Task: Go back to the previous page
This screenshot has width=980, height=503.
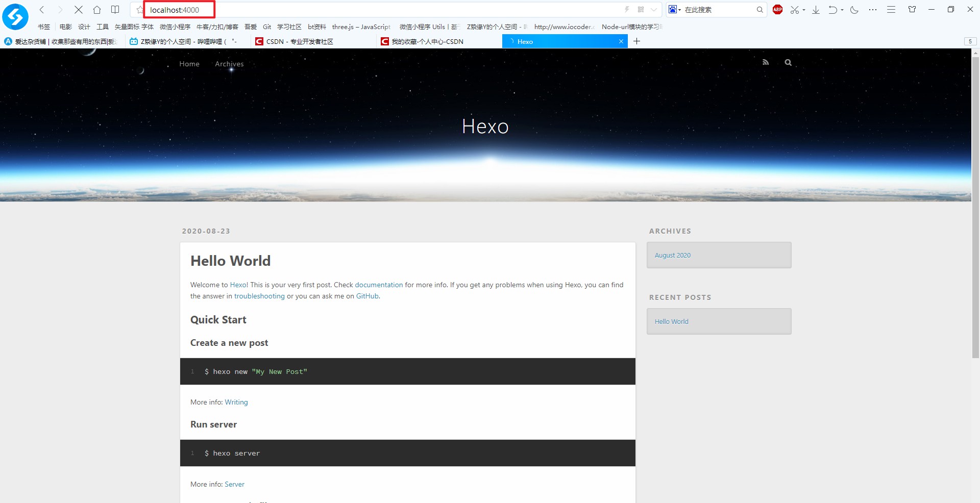Action: [x=42, y=10]
